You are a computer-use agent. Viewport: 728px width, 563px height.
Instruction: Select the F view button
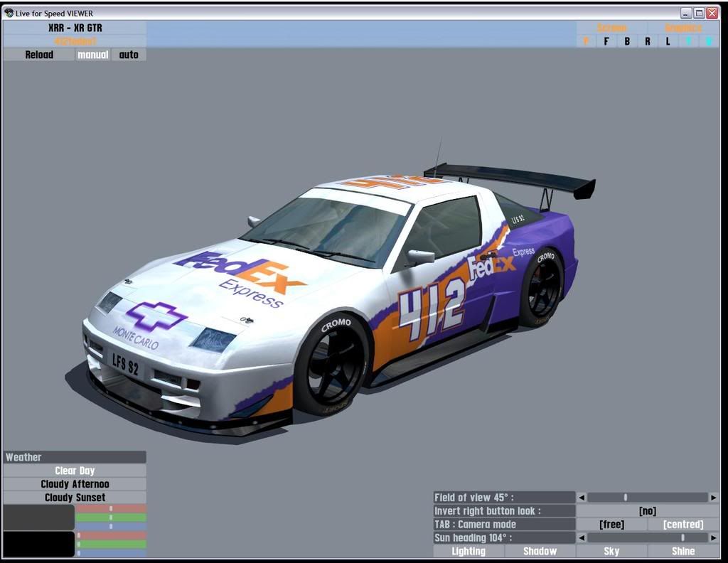pyautogui.click(x=606, y=41)
